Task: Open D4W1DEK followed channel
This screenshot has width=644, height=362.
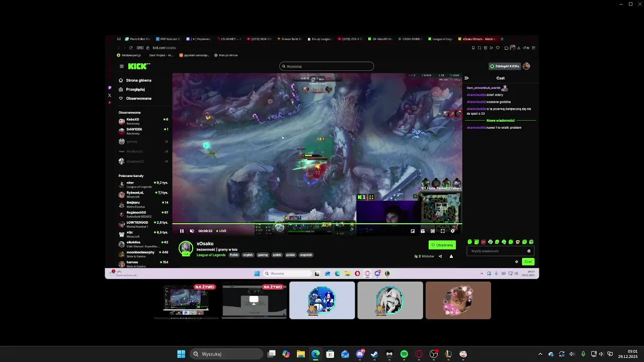Action: (x=143, y=131)
